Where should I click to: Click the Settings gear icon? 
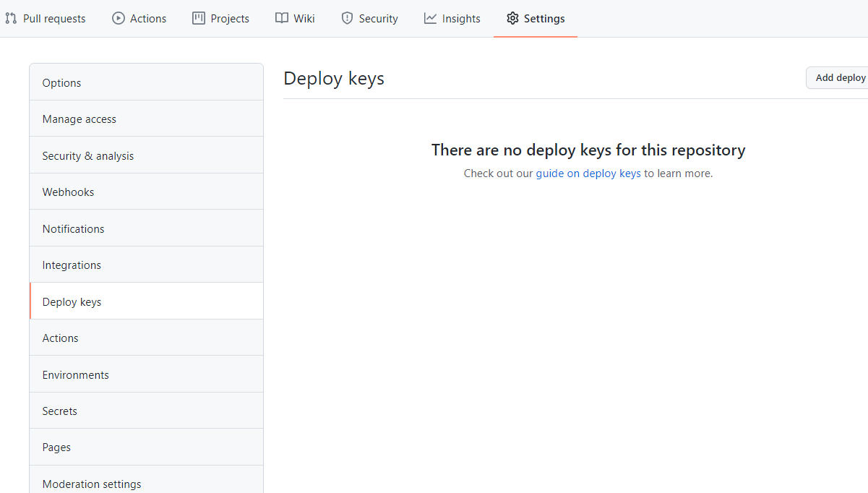pos(512,18)
